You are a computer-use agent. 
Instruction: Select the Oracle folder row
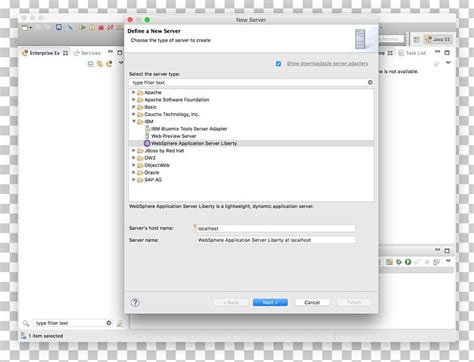click(x=251, y=172)
